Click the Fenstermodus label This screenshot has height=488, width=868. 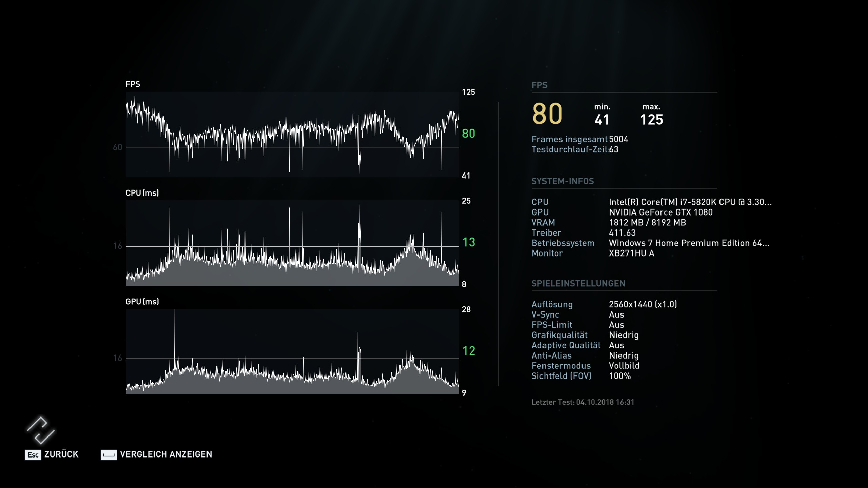coord(561,366)
